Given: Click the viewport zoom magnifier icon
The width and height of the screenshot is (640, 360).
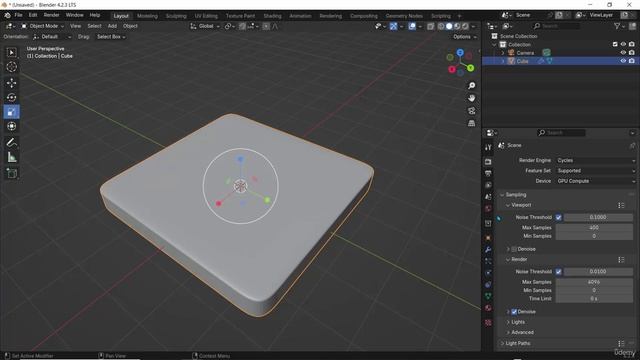Looking at the screenshot, I should [471, 86].
